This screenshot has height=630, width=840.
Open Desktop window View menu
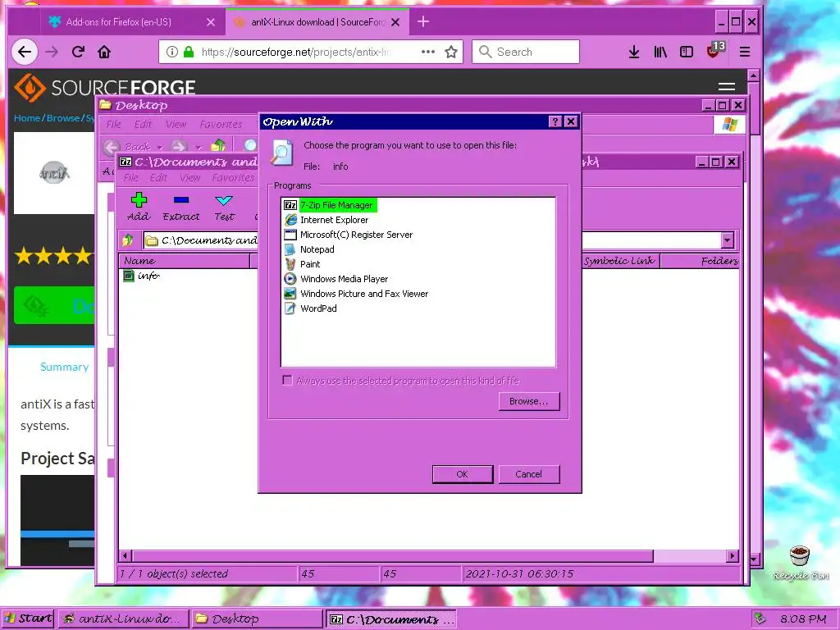point(176,125)
